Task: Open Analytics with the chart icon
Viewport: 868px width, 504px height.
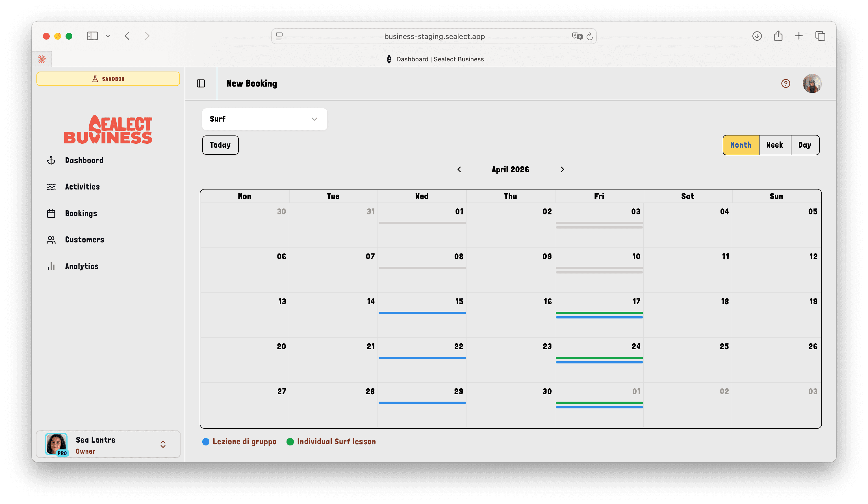Action: [x=51, y=266]
